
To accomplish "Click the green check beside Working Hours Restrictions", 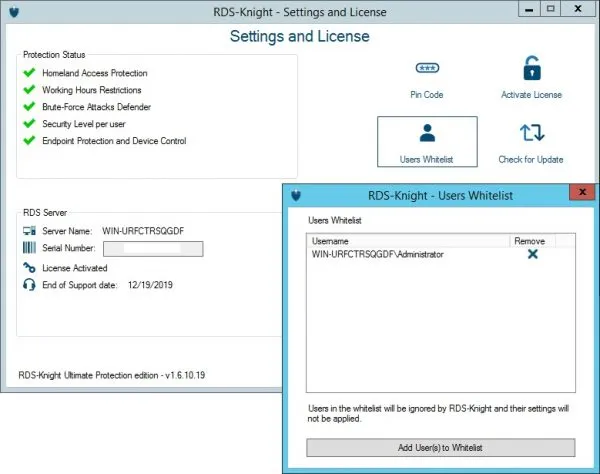I will pyautogui.click(x=29, y=90).
